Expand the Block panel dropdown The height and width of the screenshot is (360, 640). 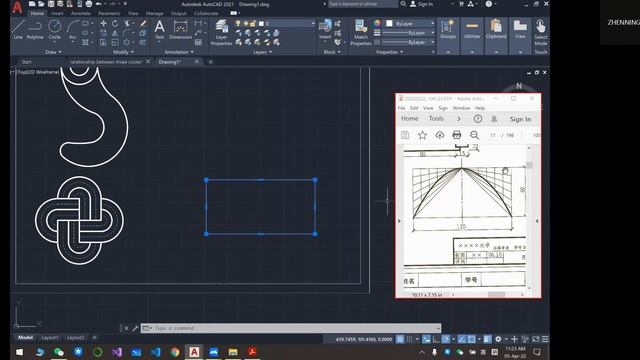point(332,52)
